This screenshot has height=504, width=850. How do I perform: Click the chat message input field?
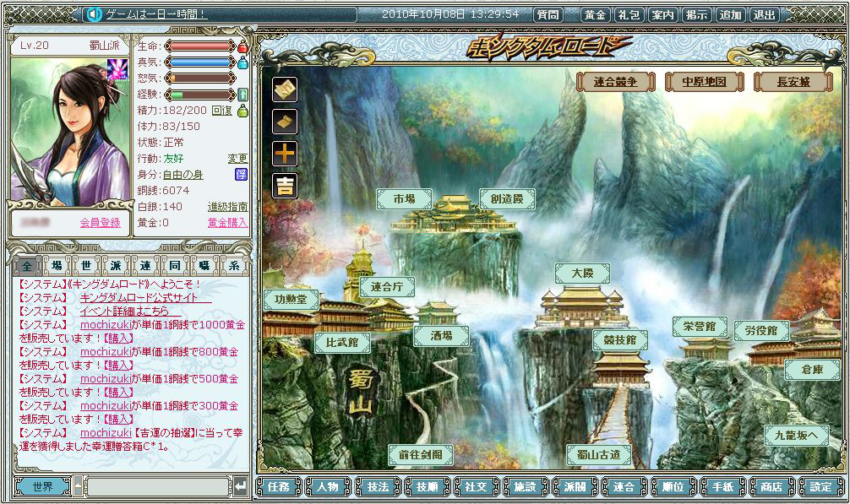pos(157,487)
